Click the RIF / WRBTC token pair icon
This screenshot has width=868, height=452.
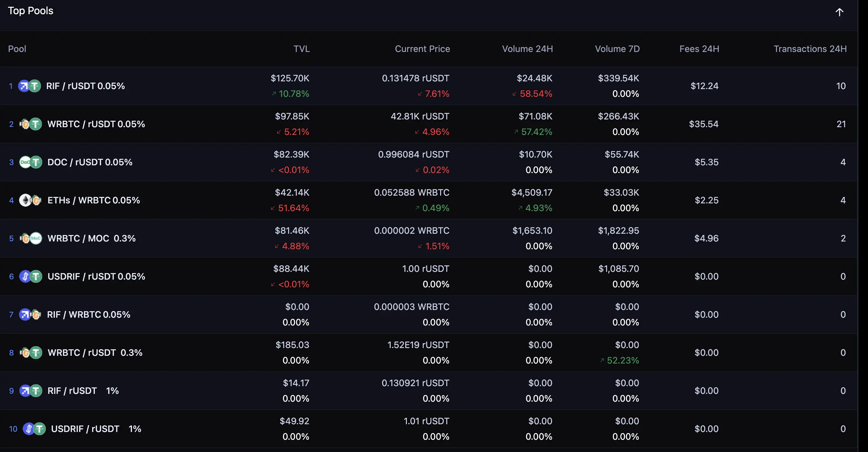(x=30, y=314)
